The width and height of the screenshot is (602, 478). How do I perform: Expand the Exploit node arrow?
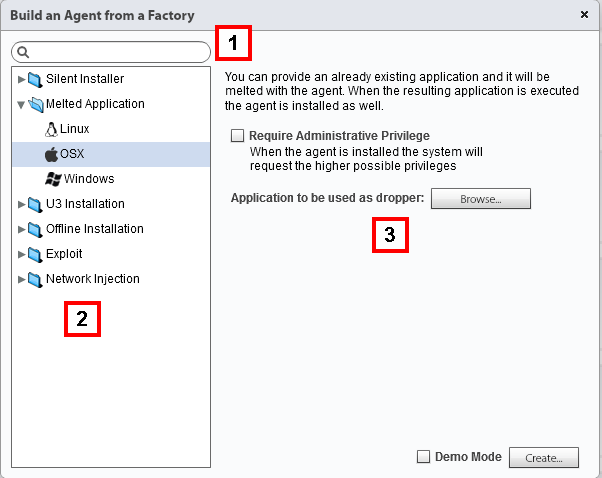point(21,254)
